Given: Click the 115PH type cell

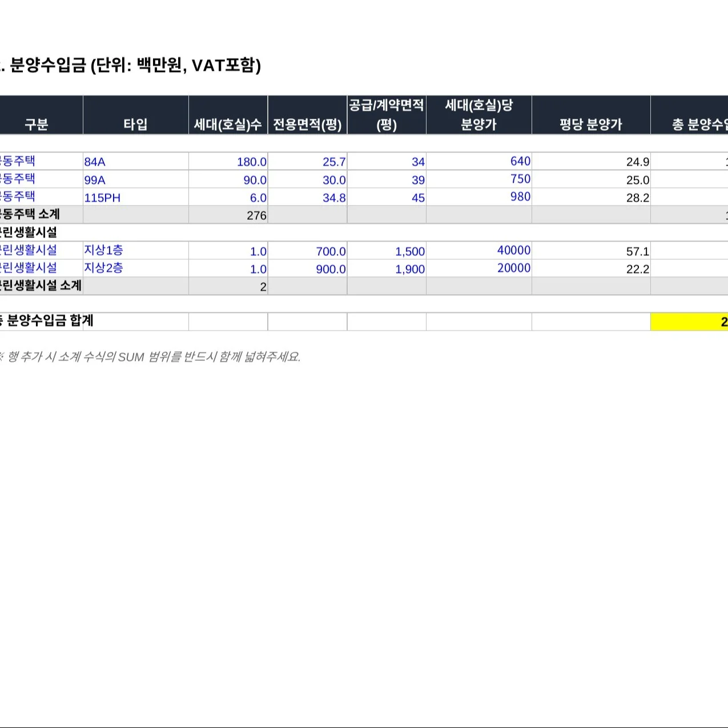Looking at the screenshot, I should pos(136,198).
